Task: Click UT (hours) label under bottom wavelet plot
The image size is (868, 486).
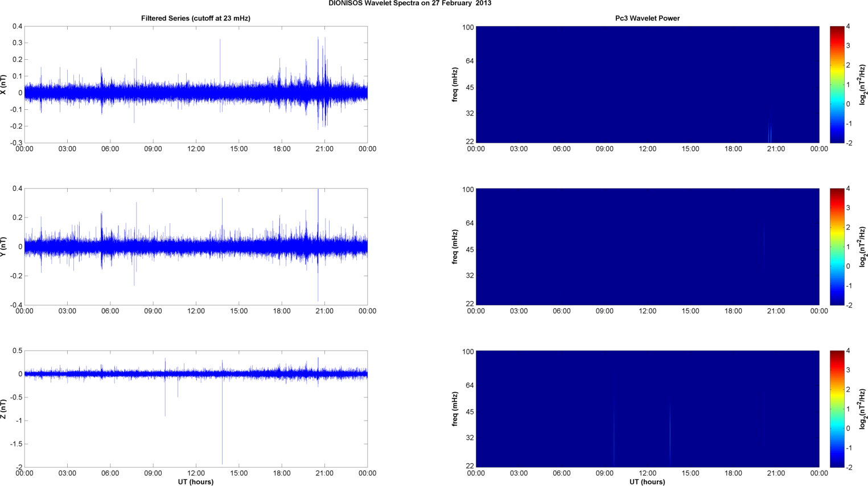Action: tap(647, 481)
